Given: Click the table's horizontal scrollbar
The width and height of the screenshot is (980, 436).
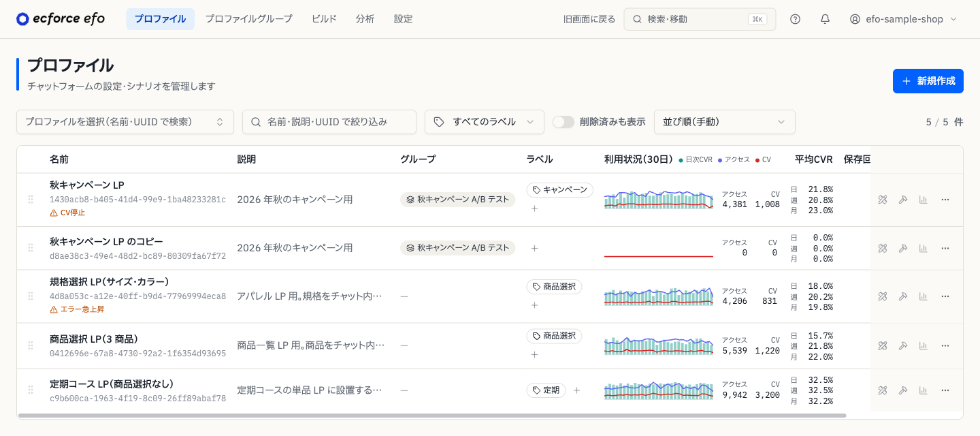Looking at the screenshot, I should tap(432, 416).
